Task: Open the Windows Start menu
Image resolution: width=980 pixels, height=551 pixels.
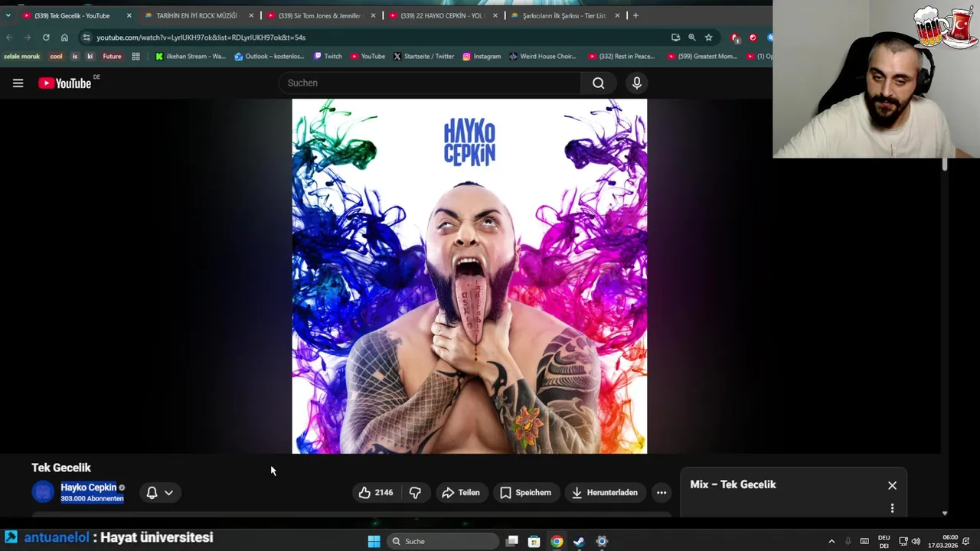Action: [x=374, y=542]
